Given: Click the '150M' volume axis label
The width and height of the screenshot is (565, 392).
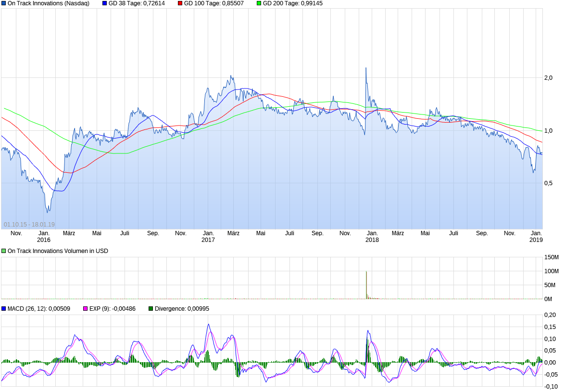Looking at the screenshot, I should tap(552, 257).
